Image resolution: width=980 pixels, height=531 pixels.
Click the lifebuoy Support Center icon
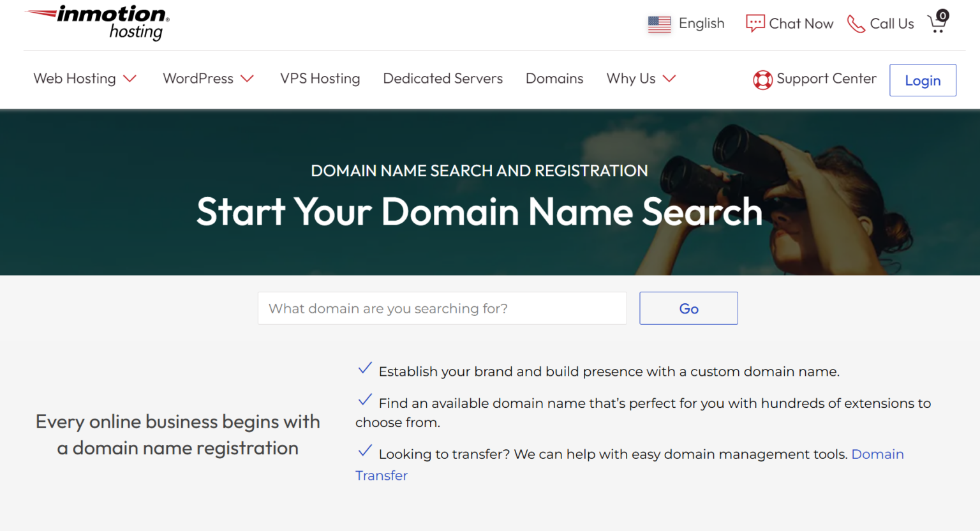tap(762, 79)
